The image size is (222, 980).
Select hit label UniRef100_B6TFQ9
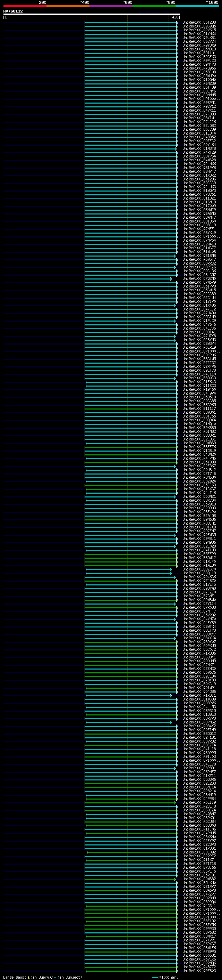199,88
